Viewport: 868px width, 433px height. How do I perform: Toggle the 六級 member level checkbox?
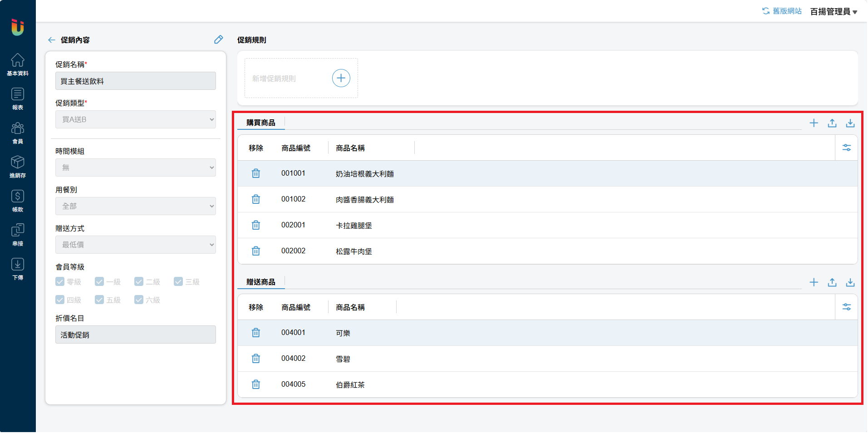pos(139,300)
